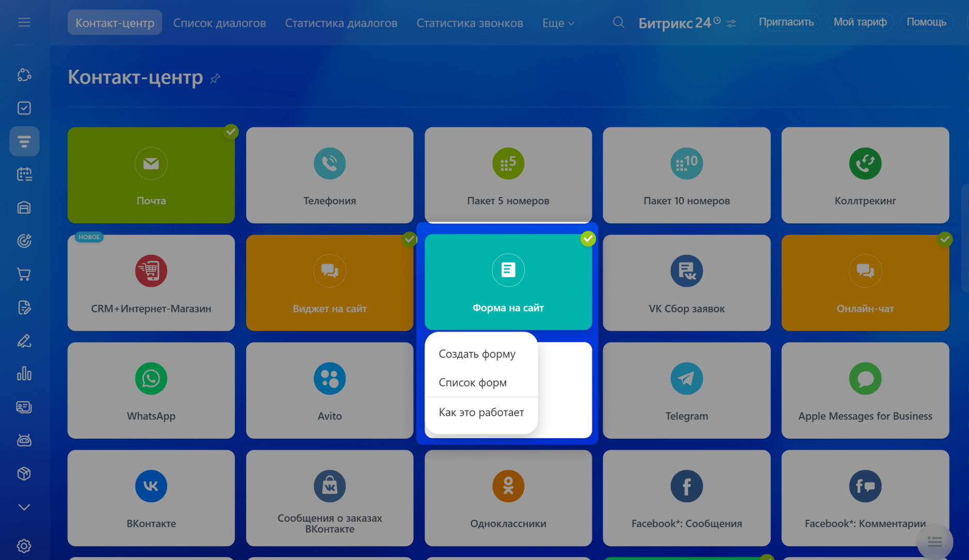Open the VK Сбор заявок tile
Screen dimensions: 969x560
point(687,283)
